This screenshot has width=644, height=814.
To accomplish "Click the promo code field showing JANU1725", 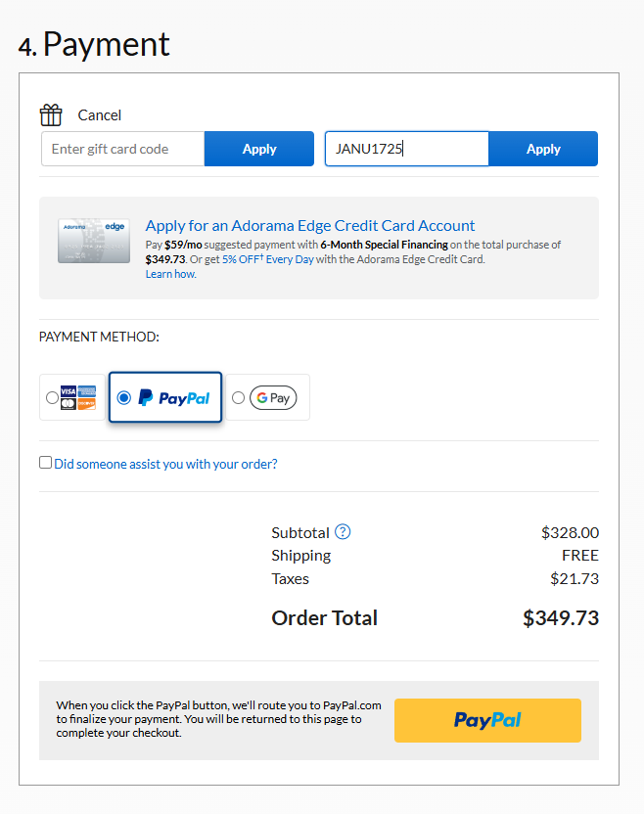I will coord(406,149).
